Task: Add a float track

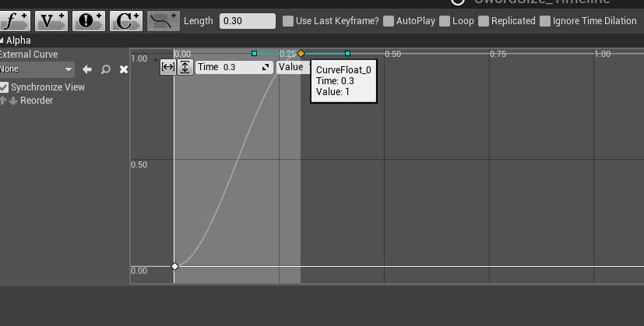Action: click(x=15, y=20)
